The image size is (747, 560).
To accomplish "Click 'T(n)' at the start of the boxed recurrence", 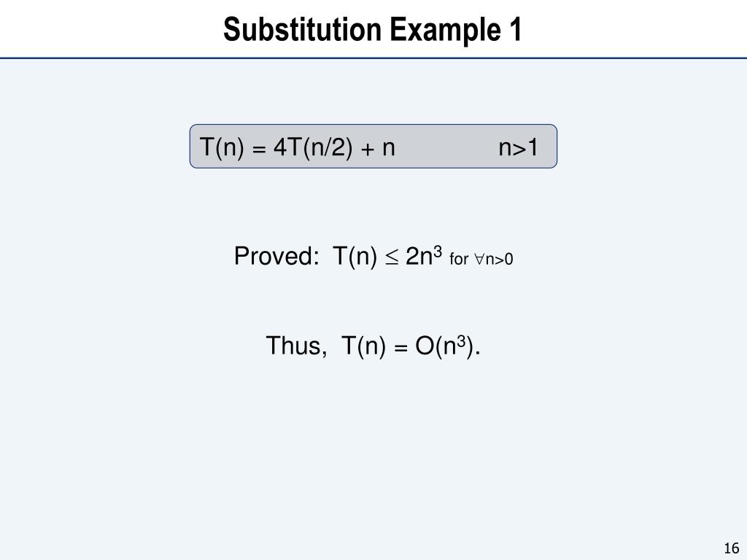I will (222, 147).
